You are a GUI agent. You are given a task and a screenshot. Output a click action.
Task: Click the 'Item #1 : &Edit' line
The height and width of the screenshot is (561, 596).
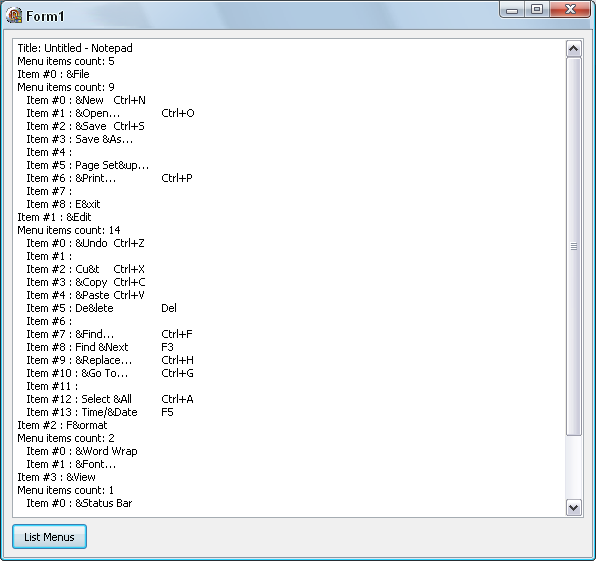(x=54, y=217)
